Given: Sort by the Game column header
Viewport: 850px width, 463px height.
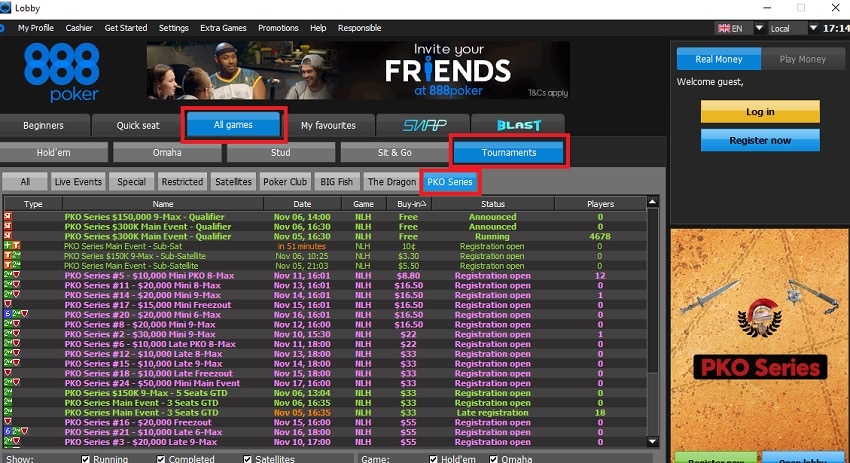Looking at the screenshot, I should click(363, 204).
